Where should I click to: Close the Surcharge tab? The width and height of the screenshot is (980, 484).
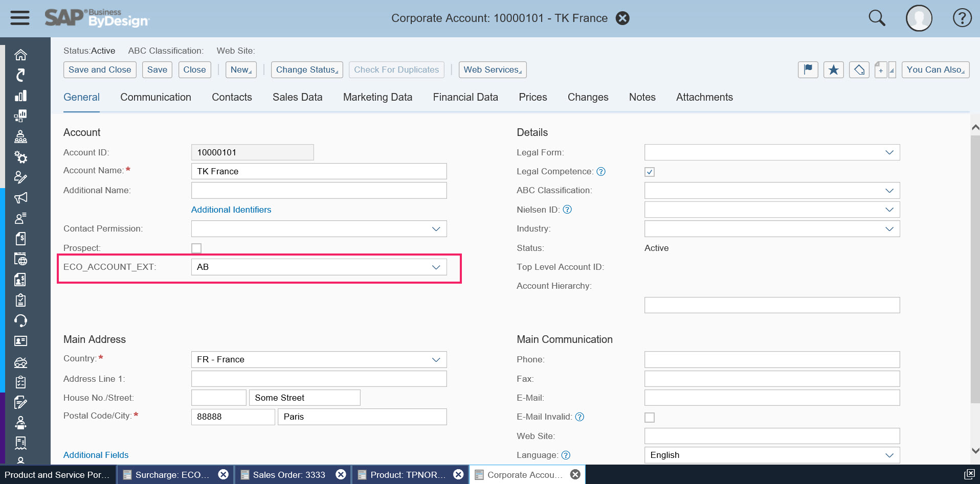coord(223,474)
